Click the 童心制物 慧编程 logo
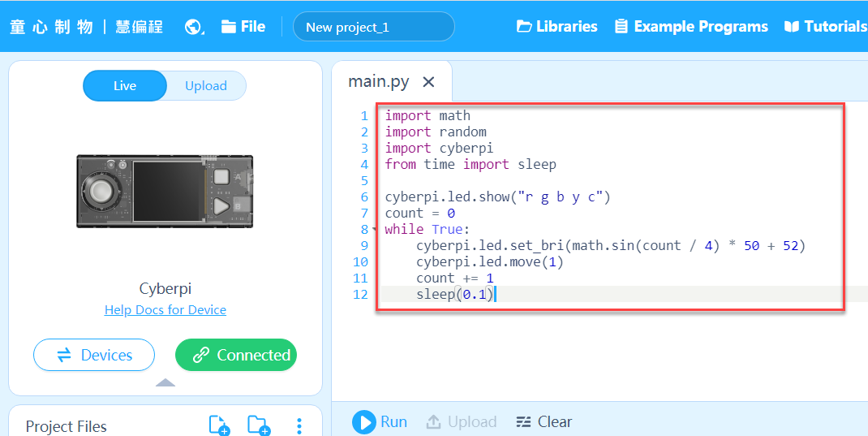Viewport: 868px width, 436px height. click(x=86, y=27)
